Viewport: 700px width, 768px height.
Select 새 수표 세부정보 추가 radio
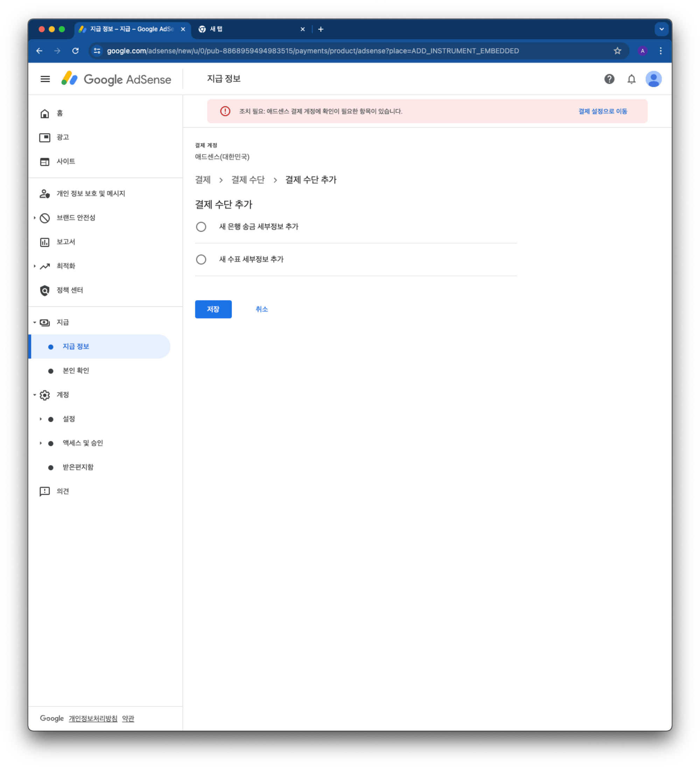(x=201, y=259)
